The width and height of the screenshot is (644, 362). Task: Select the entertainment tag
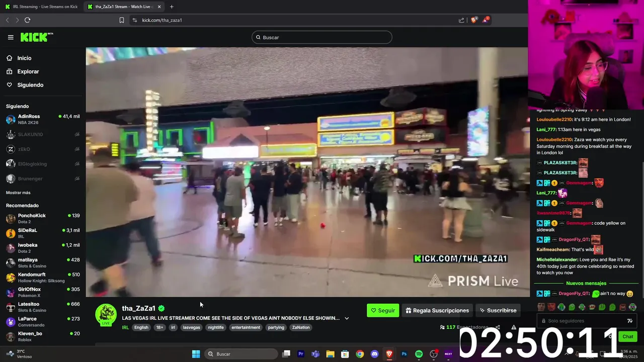point(246,327)
